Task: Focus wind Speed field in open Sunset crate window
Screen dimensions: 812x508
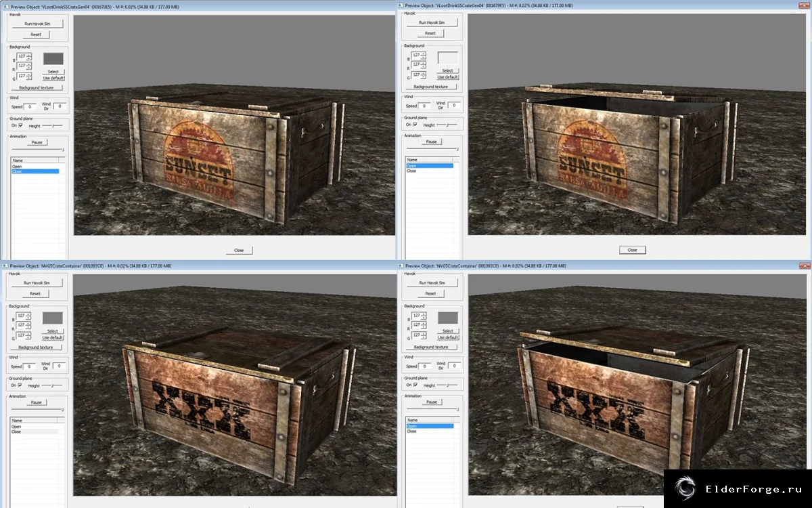Action: 425,106
